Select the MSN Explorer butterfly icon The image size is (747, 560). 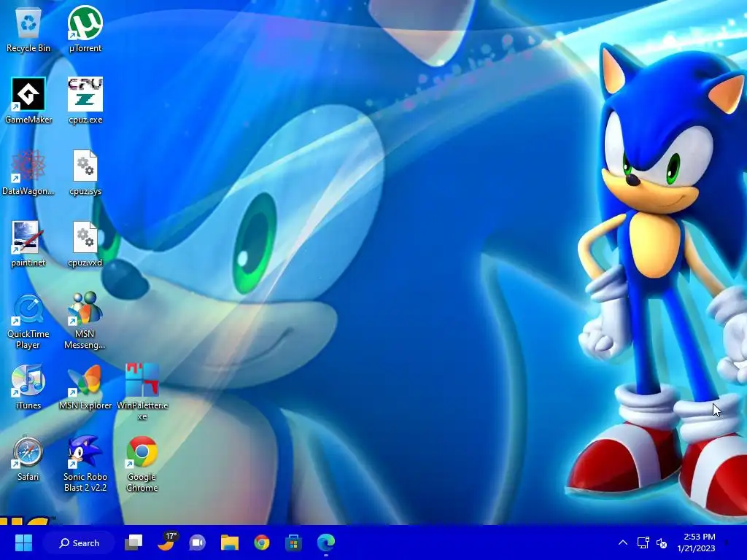(x=85, y=381)
